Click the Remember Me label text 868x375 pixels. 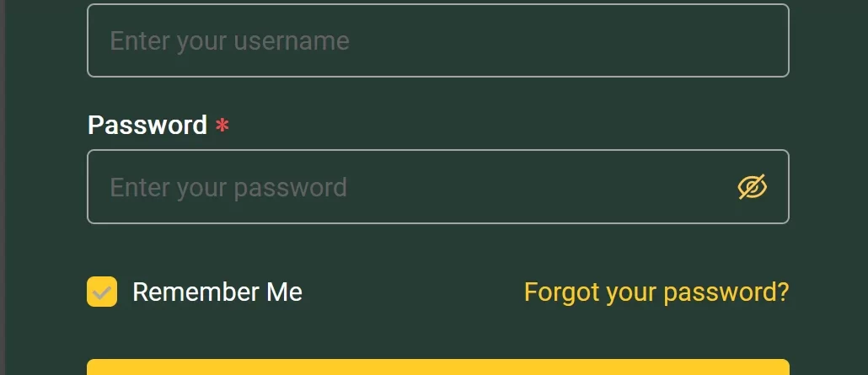pyautogui.click(x=217, y=292)
